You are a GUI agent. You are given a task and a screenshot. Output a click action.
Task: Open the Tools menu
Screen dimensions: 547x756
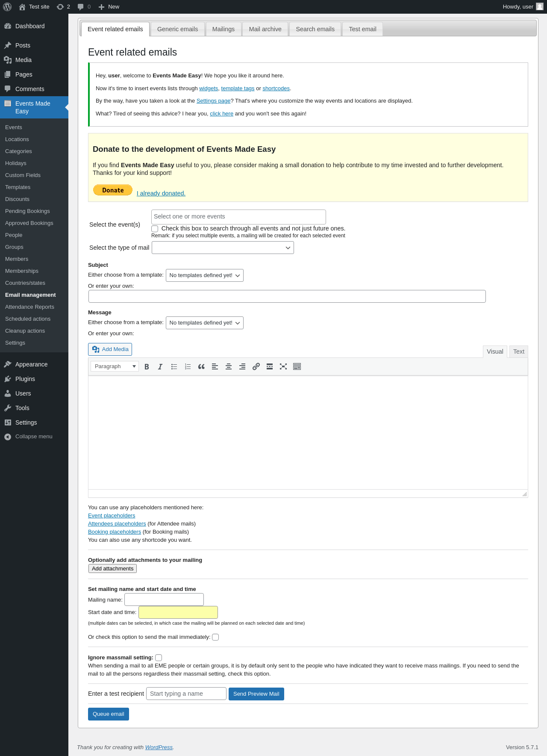pyautogui.click(x=34, y=408)
